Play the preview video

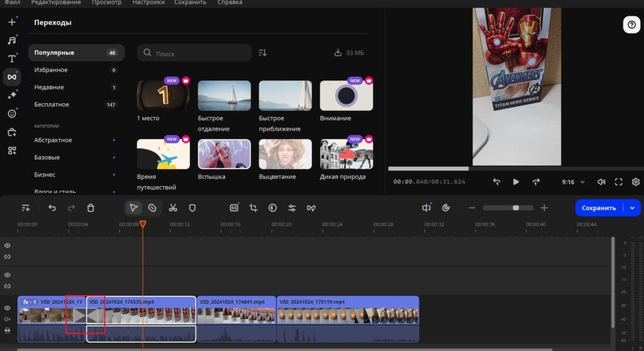(516, 182)
